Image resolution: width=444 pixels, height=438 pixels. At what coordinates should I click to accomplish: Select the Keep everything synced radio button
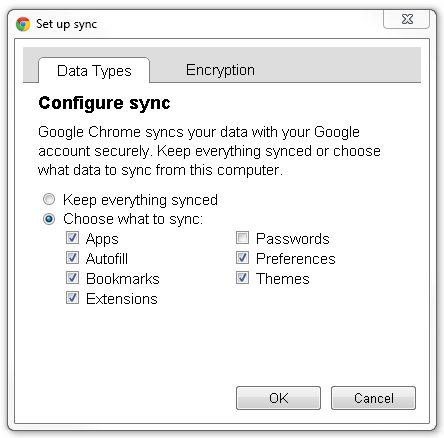coord(49,199)
